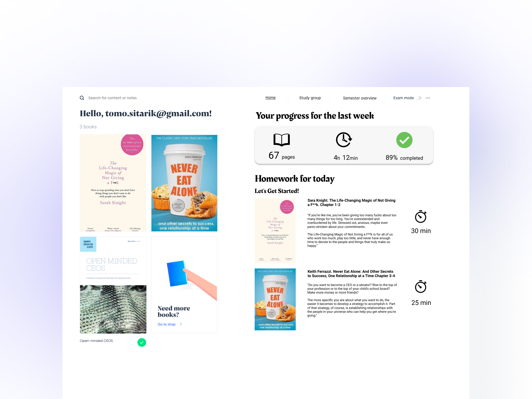Viewport: 532px width, 399px height.
Task: Switch to the Study group tab
Action: coord(310,98)
